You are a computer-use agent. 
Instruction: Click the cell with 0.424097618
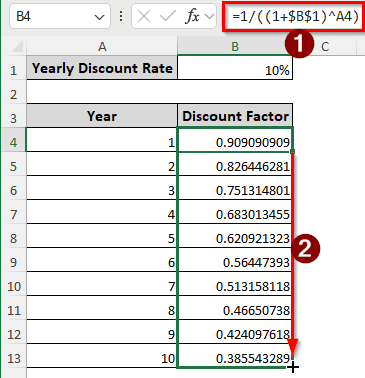(x=235, y=332)
